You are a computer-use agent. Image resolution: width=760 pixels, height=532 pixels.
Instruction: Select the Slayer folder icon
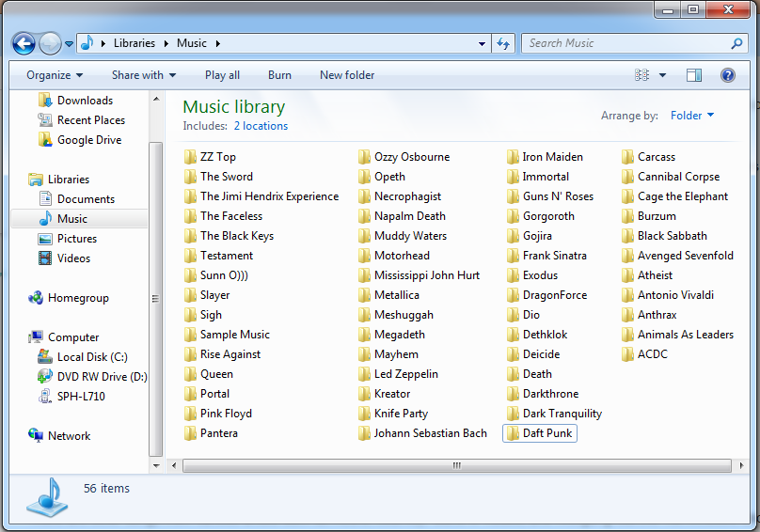(x=189, y=295)
